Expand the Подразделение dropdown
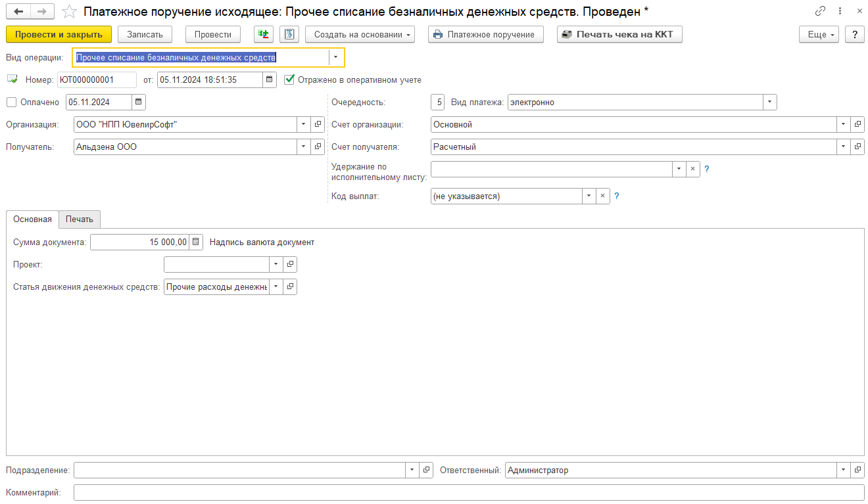The height and width of the screenshot is (504, 868). (x=412, y=470)
